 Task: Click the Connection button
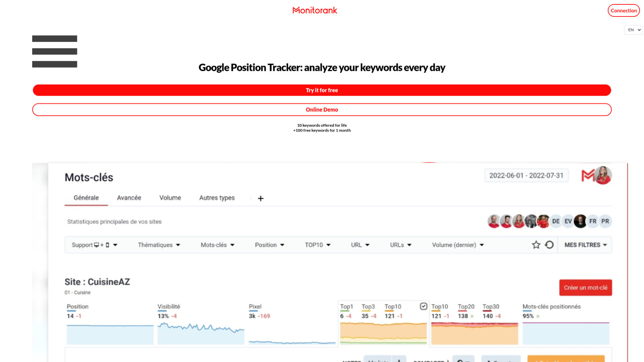[624, 10]
